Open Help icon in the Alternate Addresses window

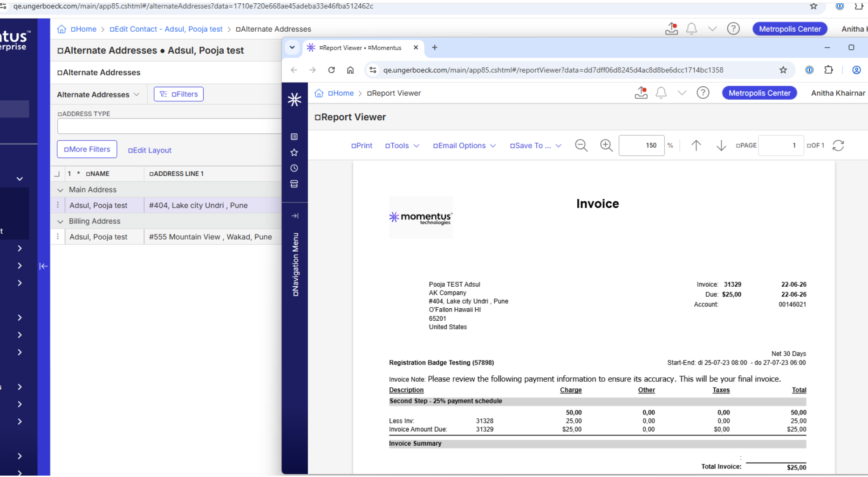coord(733,29)
